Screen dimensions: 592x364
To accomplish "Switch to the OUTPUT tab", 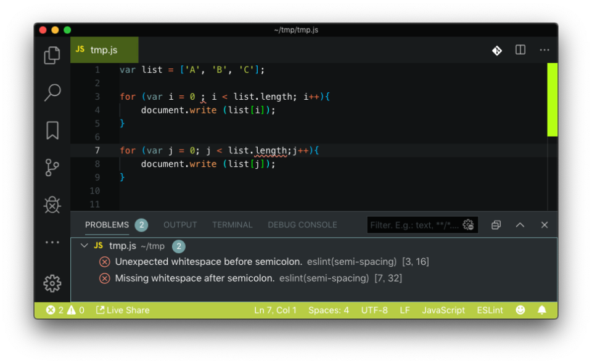I will point(180,225).
